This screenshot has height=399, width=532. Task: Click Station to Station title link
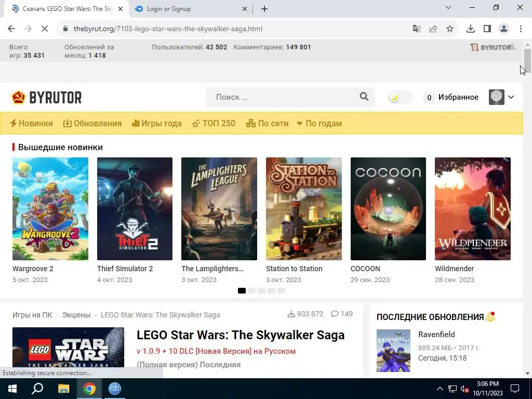[294, 269]
